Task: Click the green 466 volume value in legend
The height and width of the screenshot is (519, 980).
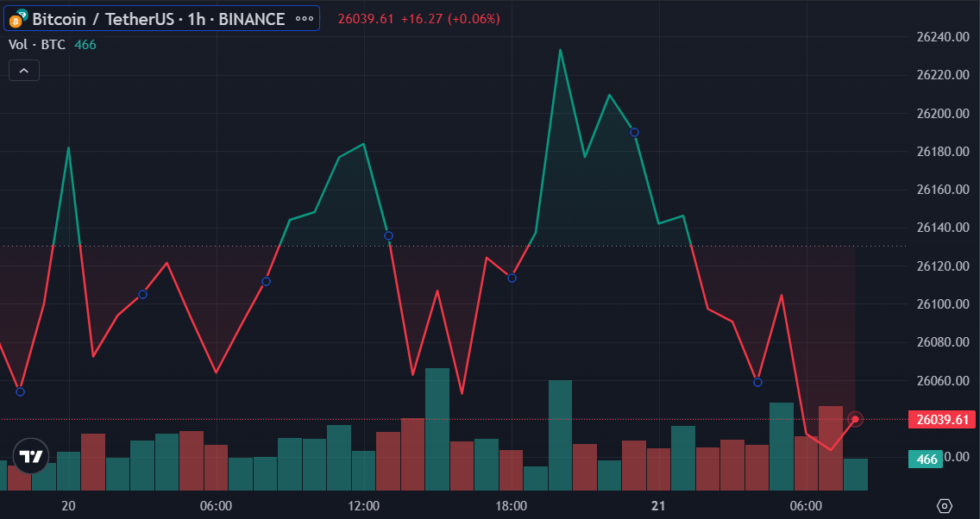Action: [x=85, y=45]
